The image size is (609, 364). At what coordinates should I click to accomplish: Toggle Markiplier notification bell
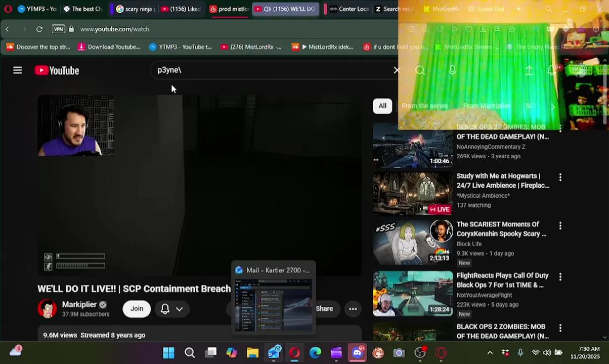pos(165,309)
